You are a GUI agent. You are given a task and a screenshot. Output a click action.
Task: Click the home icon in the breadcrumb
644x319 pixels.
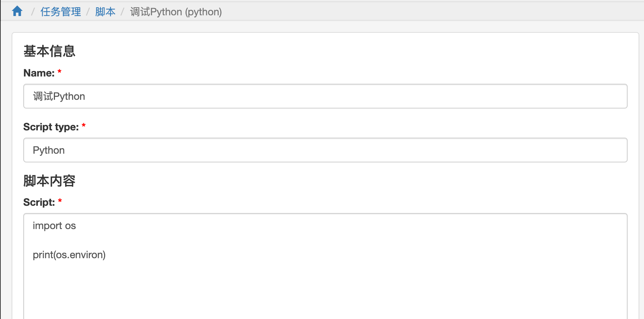pos(17,12)
